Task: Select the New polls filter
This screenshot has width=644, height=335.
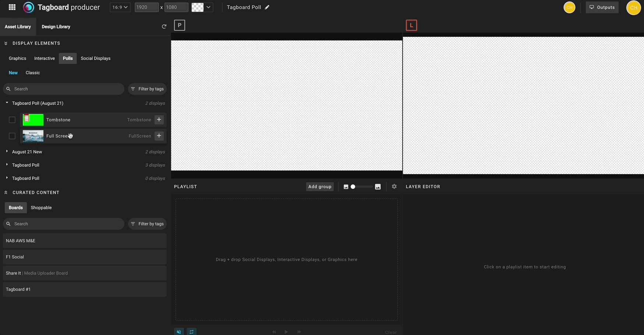Action: 13,73
